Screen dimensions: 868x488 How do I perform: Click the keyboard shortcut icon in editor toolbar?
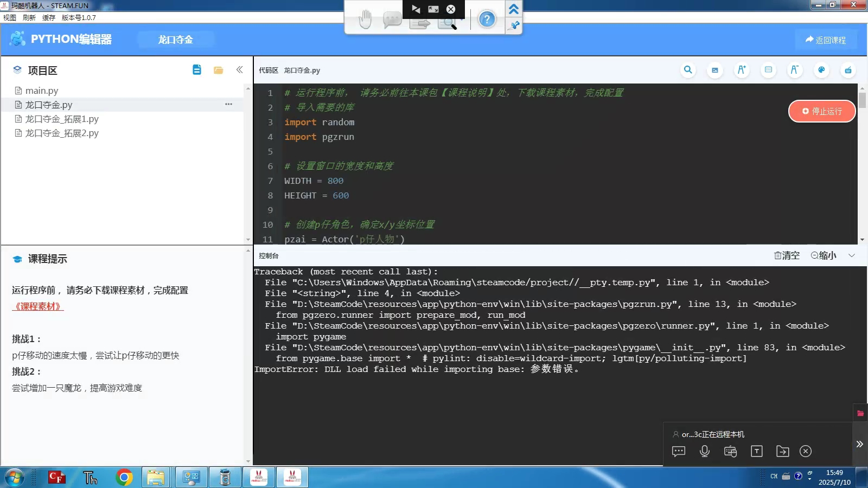(848, 70)
